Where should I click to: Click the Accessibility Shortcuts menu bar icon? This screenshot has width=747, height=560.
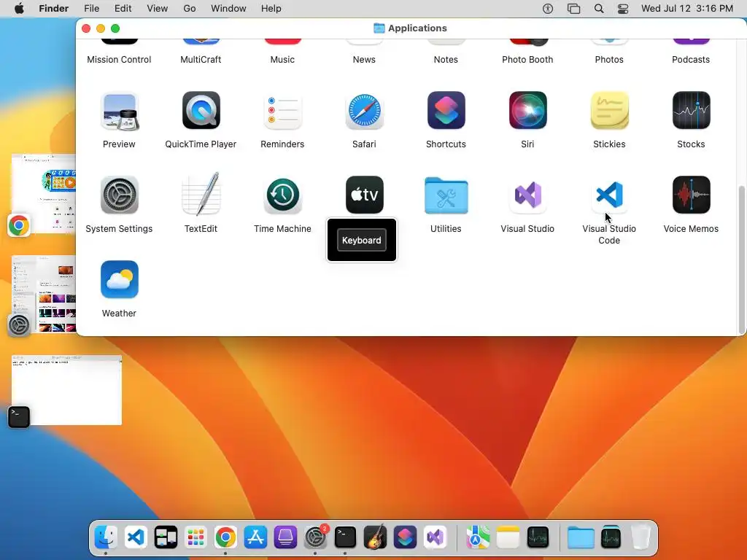548,9
